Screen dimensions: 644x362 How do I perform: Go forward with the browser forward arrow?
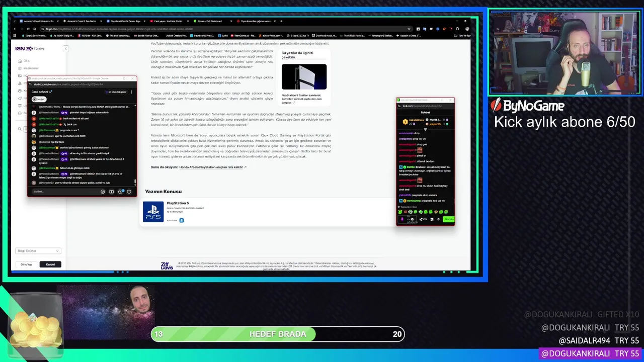coord(21,29)
